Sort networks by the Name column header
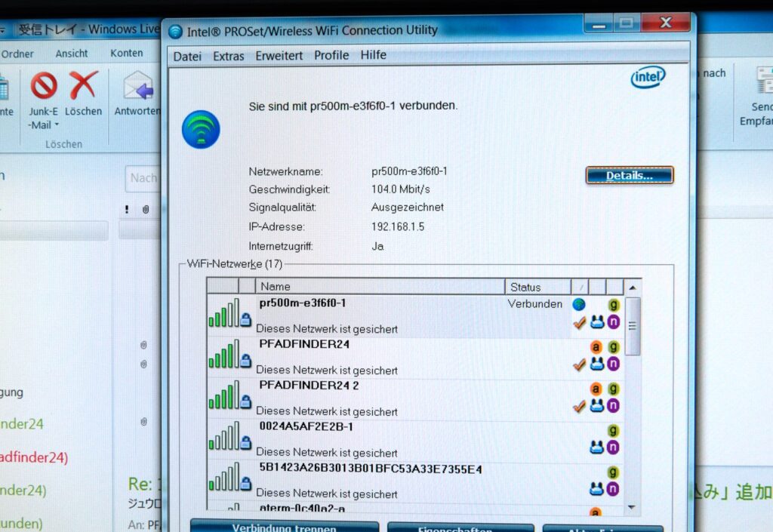773x532 pixels. click(x=380, y=287)
